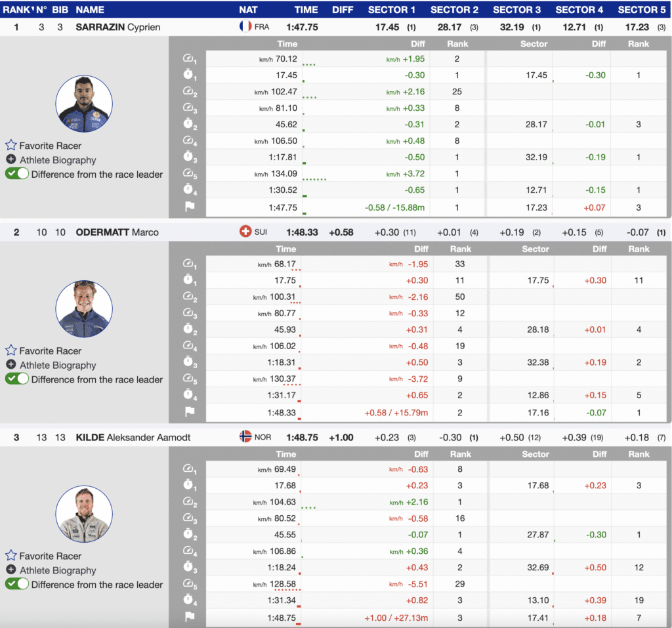672x628 pixels.
Task: Click the finish flag icon in Sarrazin's table
Action: [188, 207]
